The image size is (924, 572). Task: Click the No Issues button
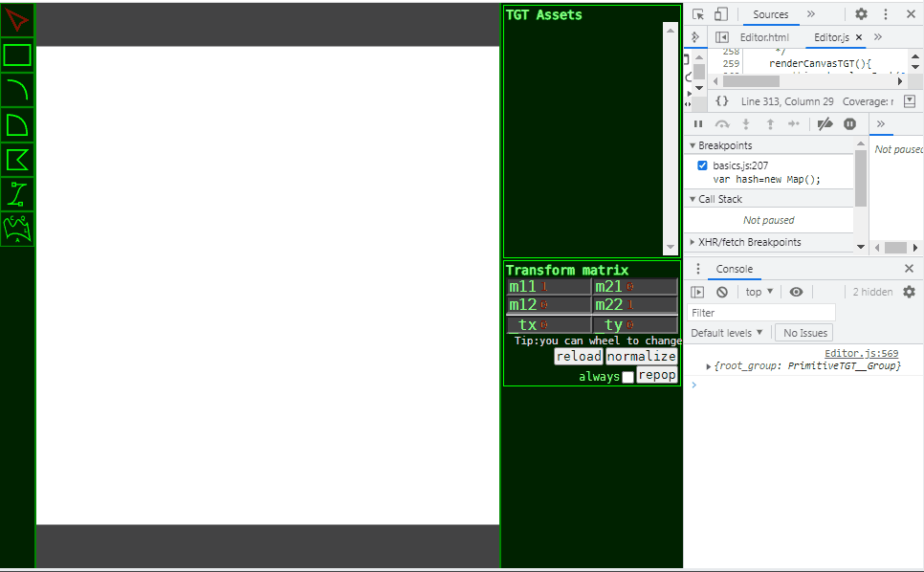click(805, 333)
